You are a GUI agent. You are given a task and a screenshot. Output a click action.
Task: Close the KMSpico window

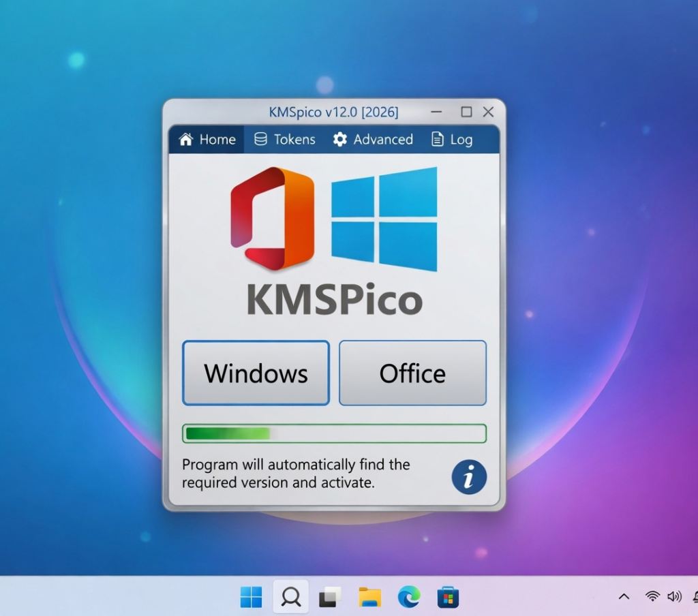coord(488,112)
